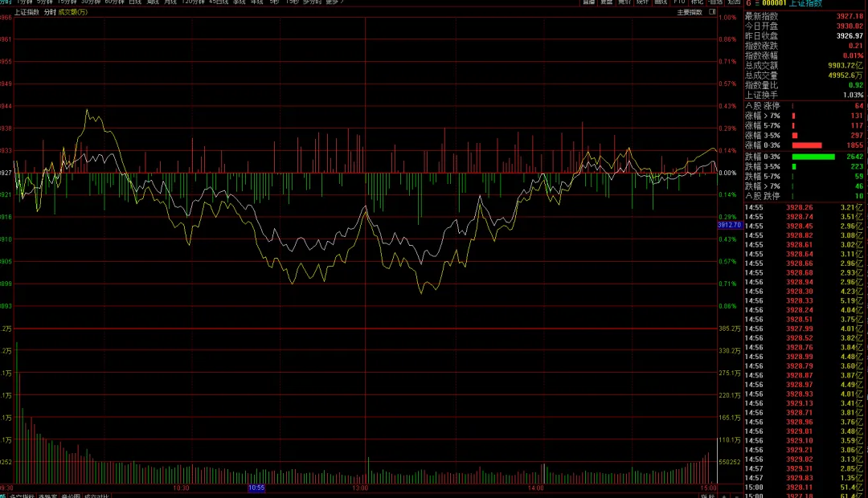The image size is (868, 498).
Task: Click the 成交额(万) indicator label
Action: [x=73, y=12]
